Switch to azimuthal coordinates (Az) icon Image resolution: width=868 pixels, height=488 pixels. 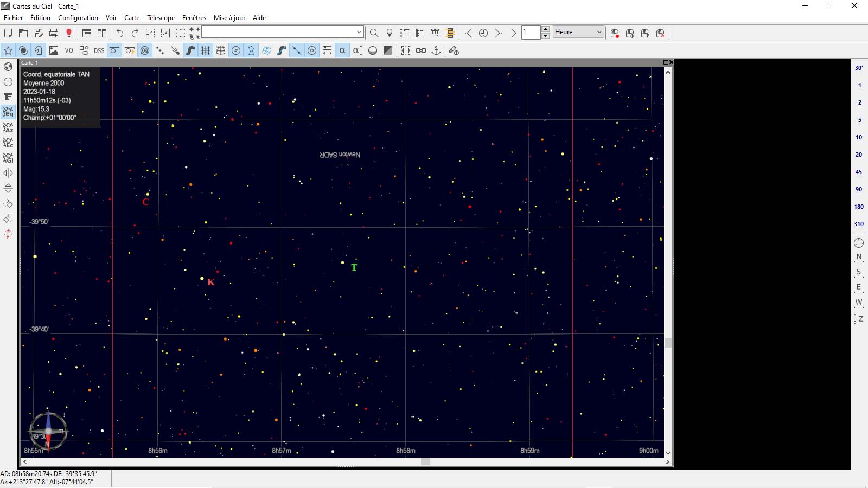pos(8,127)
